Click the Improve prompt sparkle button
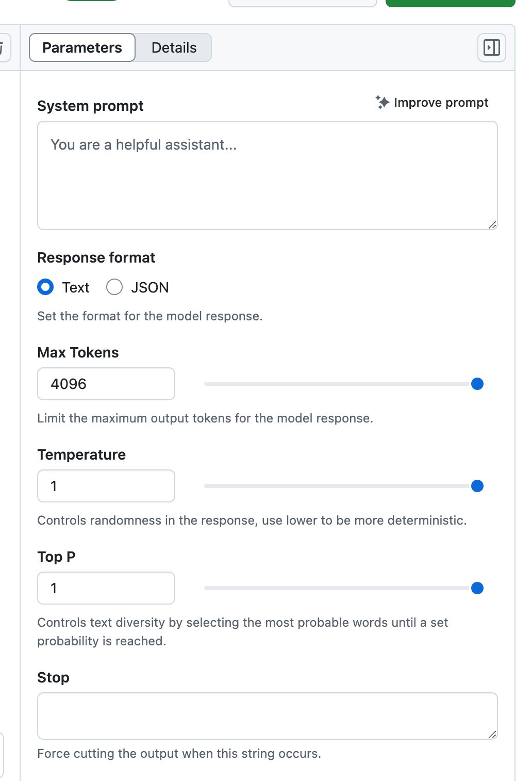 coord(432,103)
